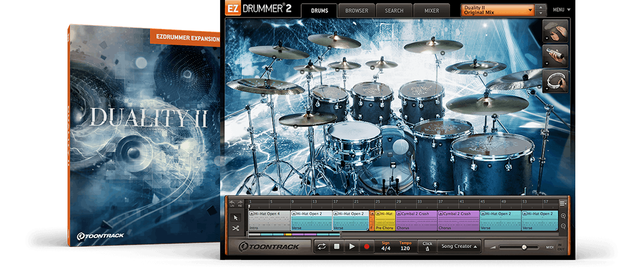Switch to the MIXER tab
Viewport: 644px width, 277px height.
(x=431, y=10)
